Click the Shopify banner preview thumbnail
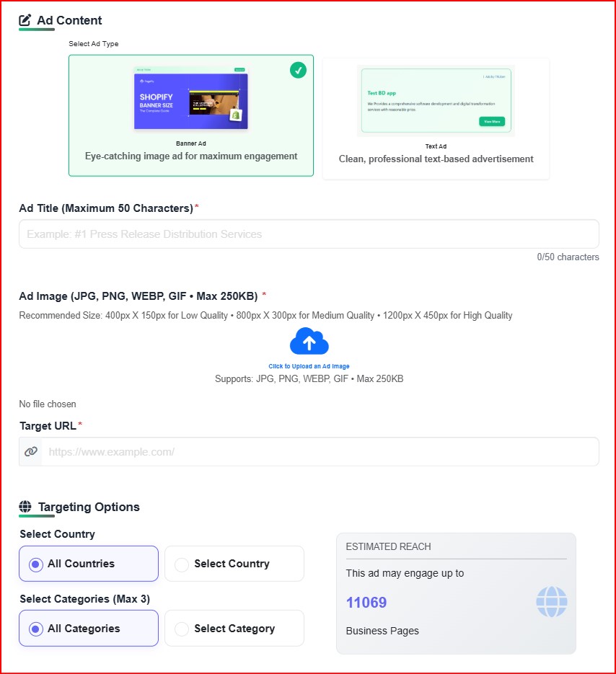 click(x=190, y=101)
